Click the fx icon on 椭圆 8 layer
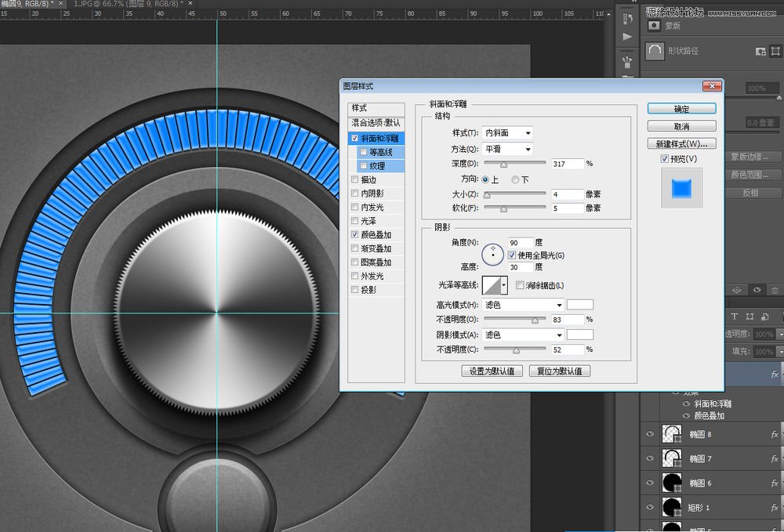The height and width of the screenshot is (532, 784). (774, 435)
